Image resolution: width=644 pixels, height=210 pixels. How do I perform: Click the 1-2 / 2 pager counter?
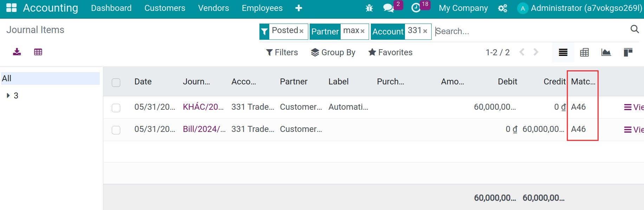[497, 52]
